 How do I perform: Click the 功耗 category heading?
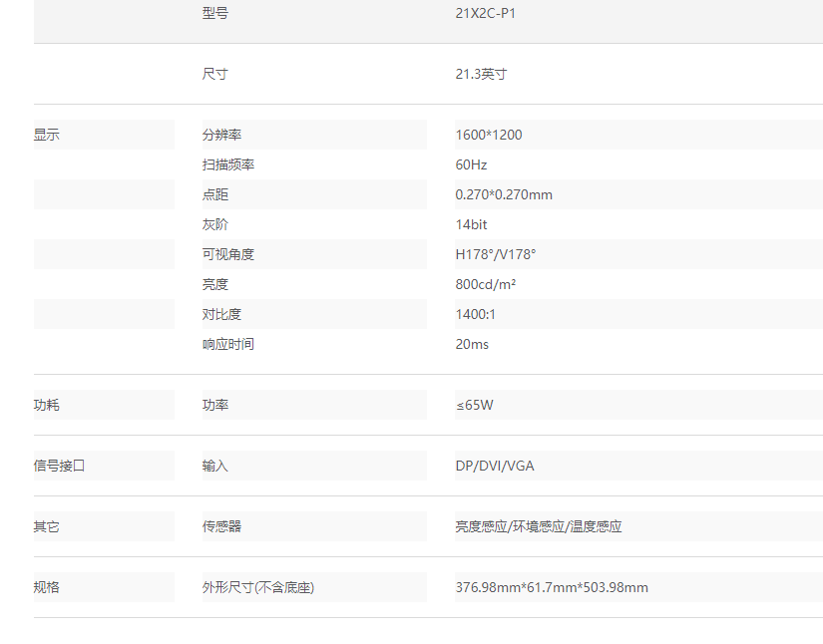pyautogui.click(x=47, y=405)
